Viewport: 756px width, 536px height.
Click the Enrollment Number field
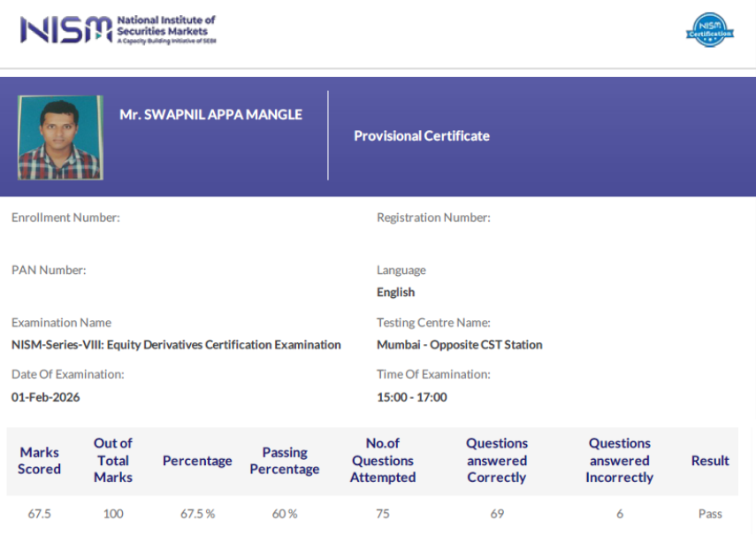66,217
